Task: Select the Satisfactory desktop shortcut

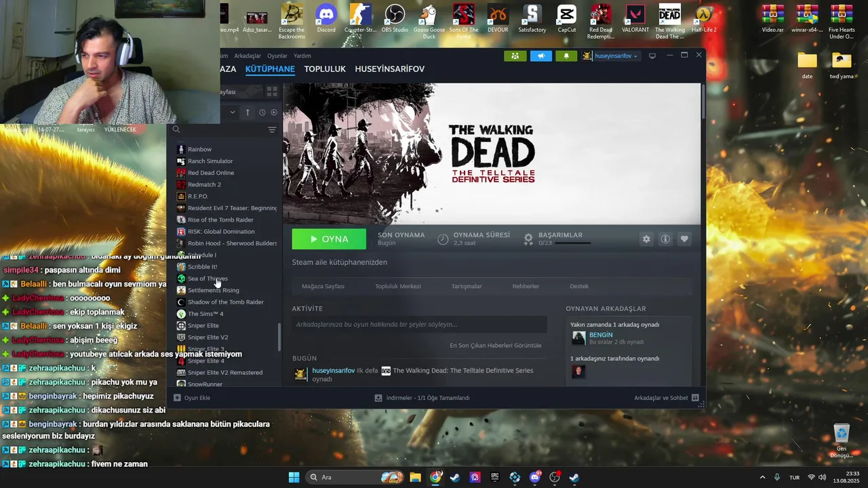Action: (x=532, y=19)
